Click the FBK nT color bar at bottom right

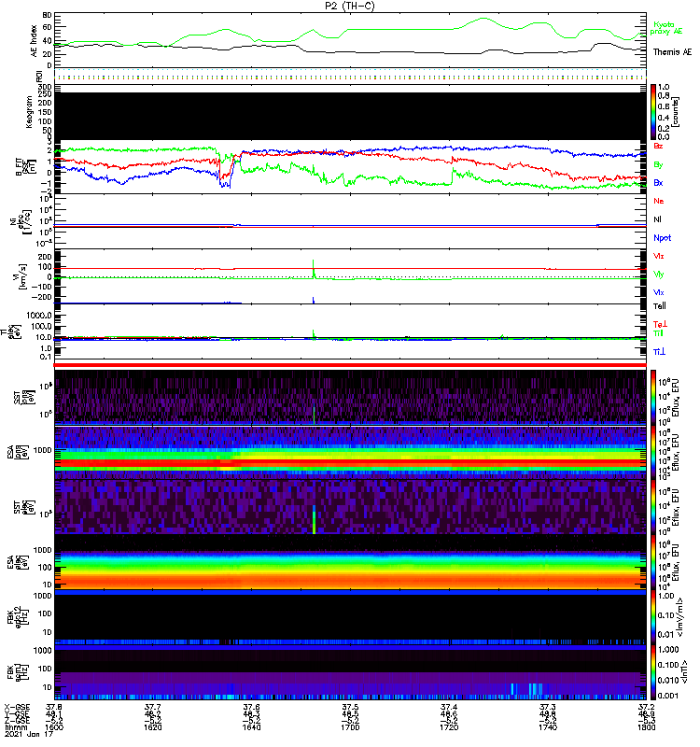coord(654,697)
